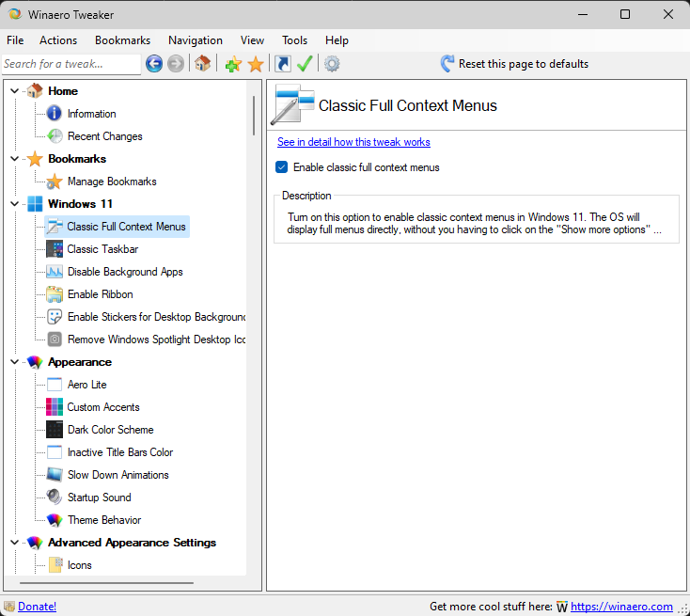Click the Remove Windows Spotlight camera icon
The height and width of the screenshot is (616, 690).
[x=55, y=340]
